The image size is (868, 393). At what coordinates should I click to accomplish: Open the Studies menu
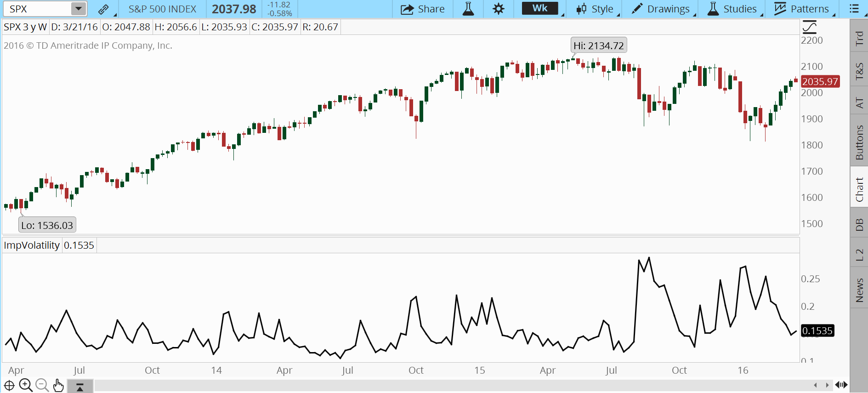732,9
